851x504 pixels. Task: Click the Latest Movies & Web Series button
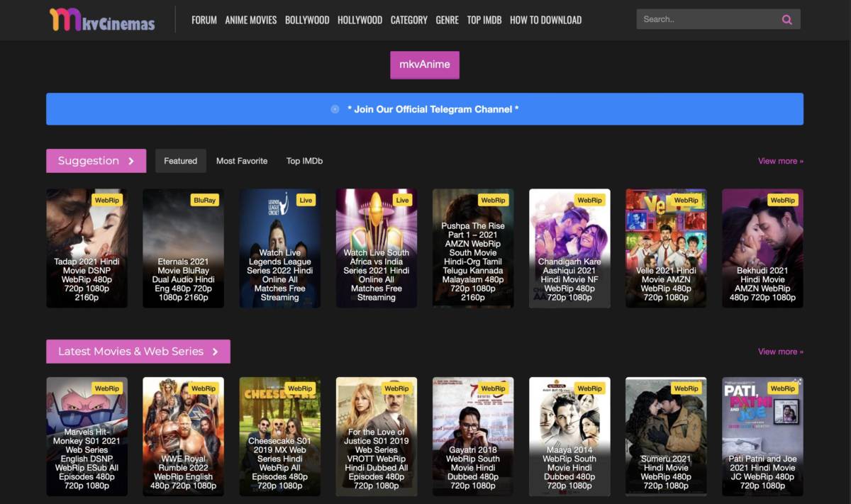[138, 352]
